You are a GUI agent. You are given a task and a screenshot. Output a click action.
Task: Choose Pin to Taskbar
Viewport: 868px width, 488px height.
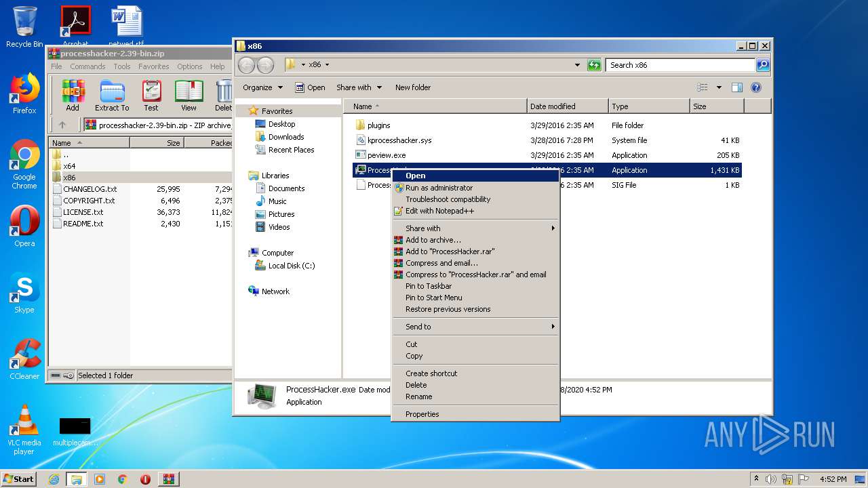[x=475, y=286]
